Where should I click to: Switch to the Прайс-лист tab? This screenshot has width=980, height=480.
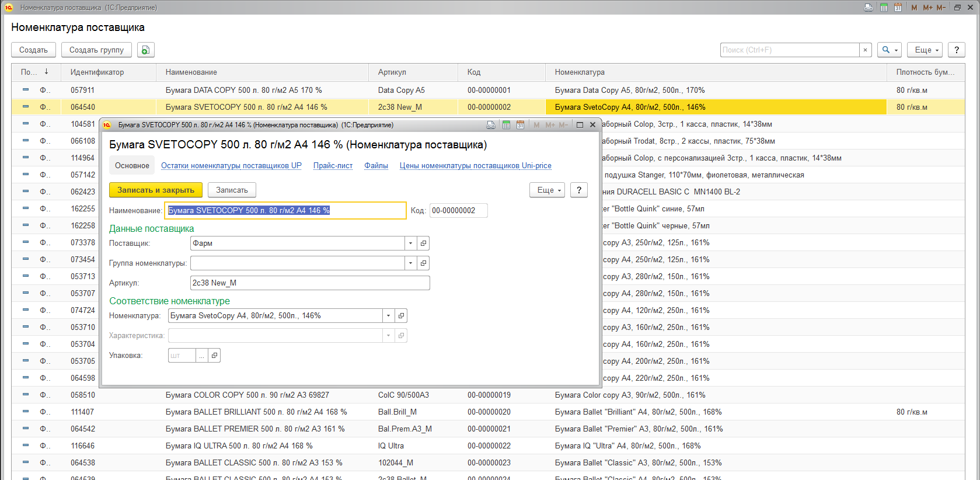click(x=333, y=166)
